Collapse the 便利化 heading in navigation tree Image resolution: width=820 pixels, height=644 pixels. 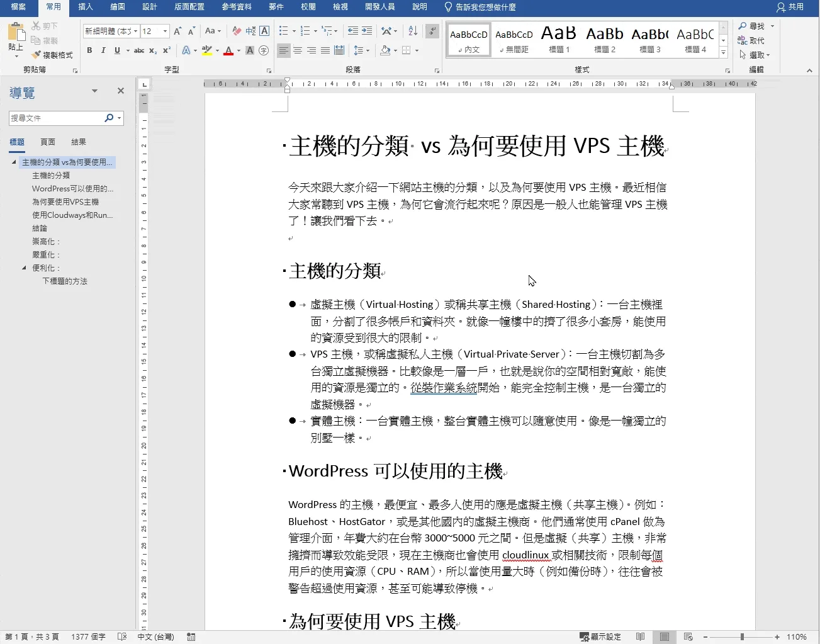24,268
